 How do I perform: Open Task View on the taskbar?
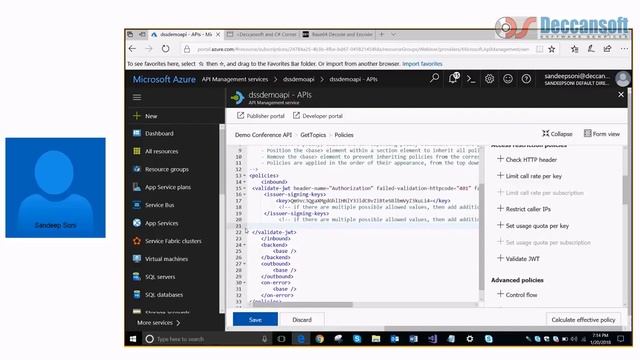click(x=281, y=339)
